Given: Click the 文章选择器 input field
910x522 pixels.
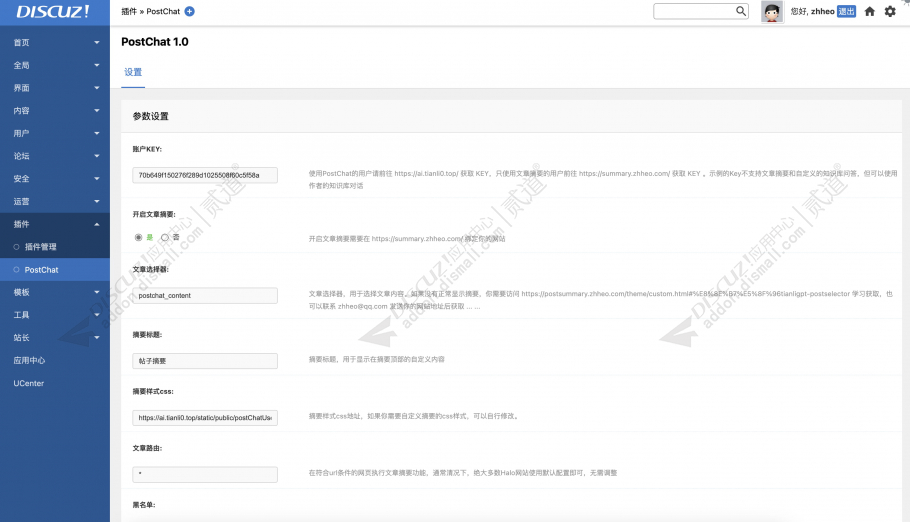Looking at the screenshot, I should click(205, 296).
